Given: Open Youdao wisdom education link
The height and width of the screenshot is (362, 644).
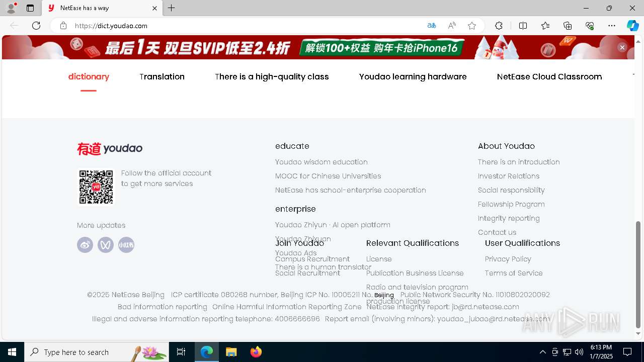Looking at the screenshot, I should click(x=321, y=162).
